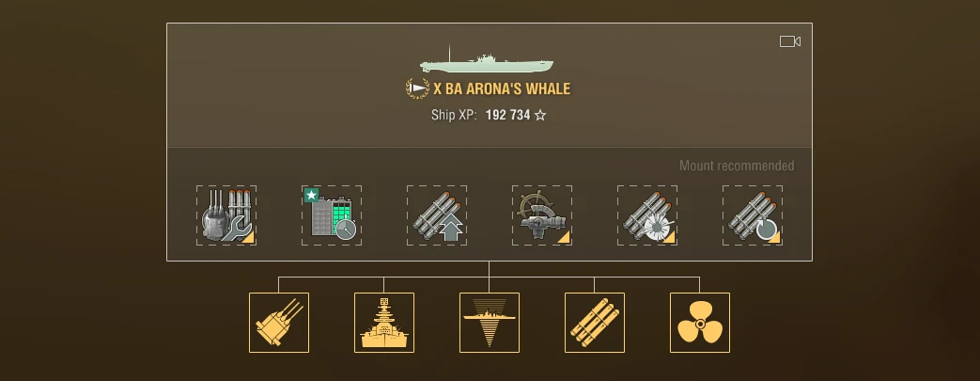Click the star beside the Ship XP value
The height and width of the screenshot is (381, 980).
(540, 115)
